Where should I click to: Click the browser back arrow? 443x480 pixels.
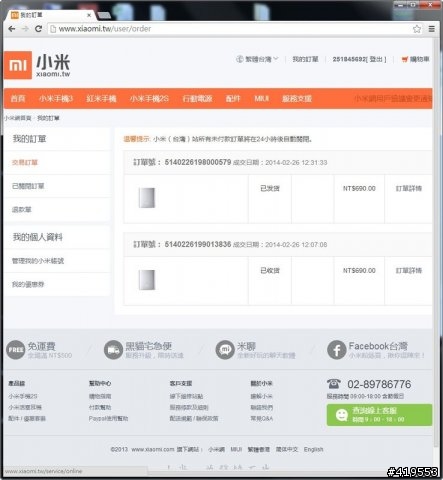(12, 29)
